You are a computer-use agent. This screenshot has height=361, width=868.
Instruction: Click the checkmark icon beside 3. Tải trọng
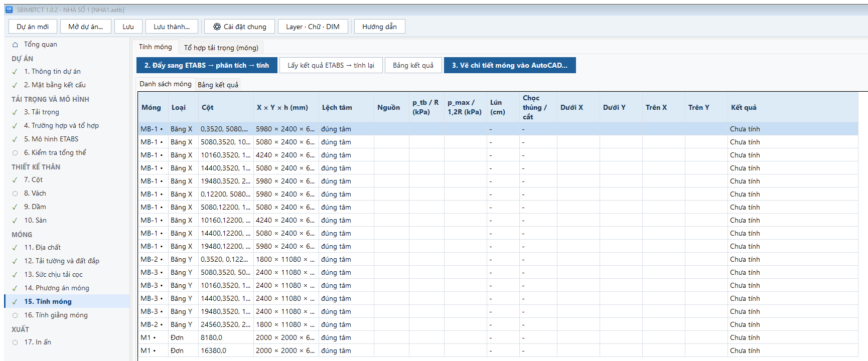pyautogui.click(x=15, y=112)
